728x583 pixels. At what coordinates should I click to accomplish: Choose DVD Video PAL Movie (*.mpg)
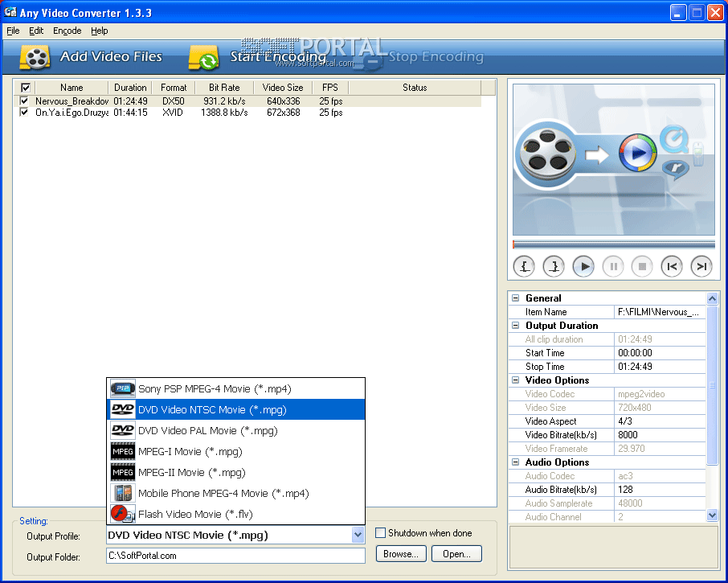point(236,430)
